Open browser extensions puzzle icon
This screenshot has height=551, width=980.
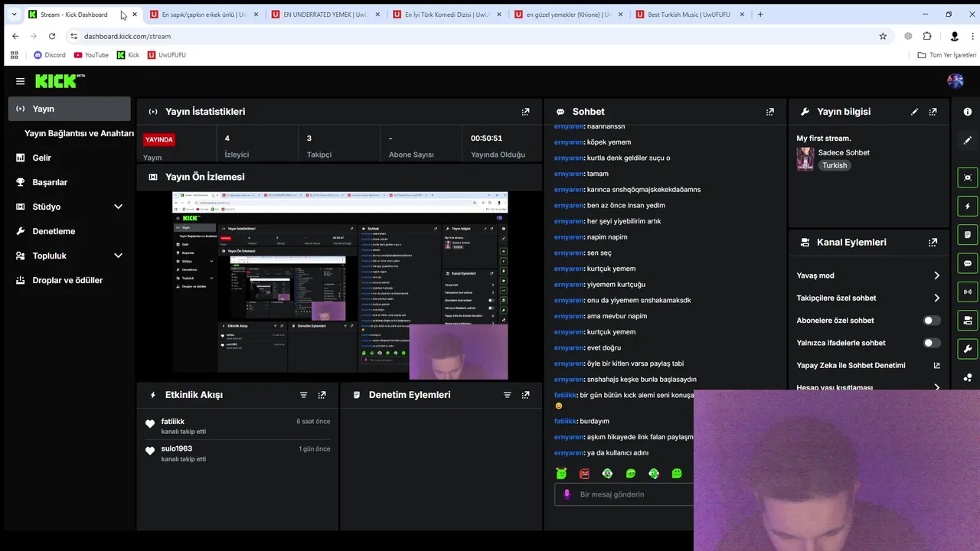[x=927, y=36]
